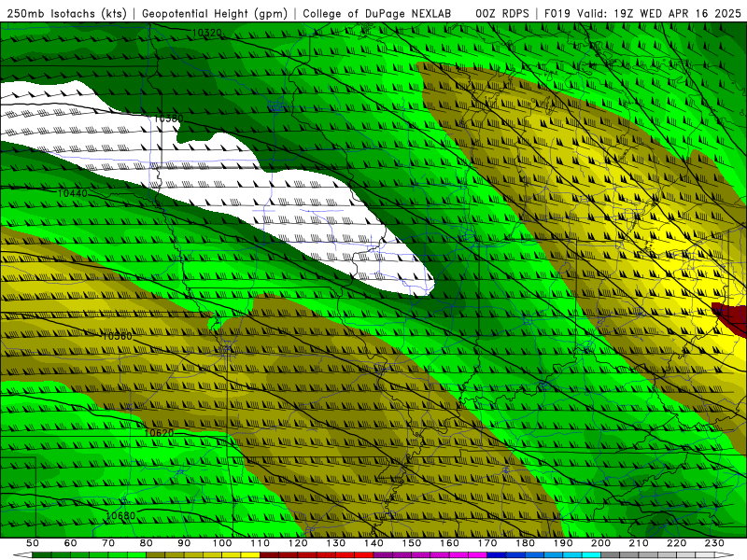Click the dark blue swatch at 170 on the color bar
This screenshot has width=747, height=560.
[497, 555]
